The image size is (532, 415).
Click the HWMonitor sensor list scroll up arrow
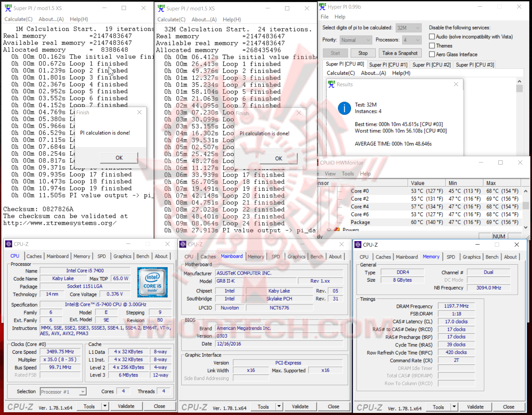[x=525, y=191]
